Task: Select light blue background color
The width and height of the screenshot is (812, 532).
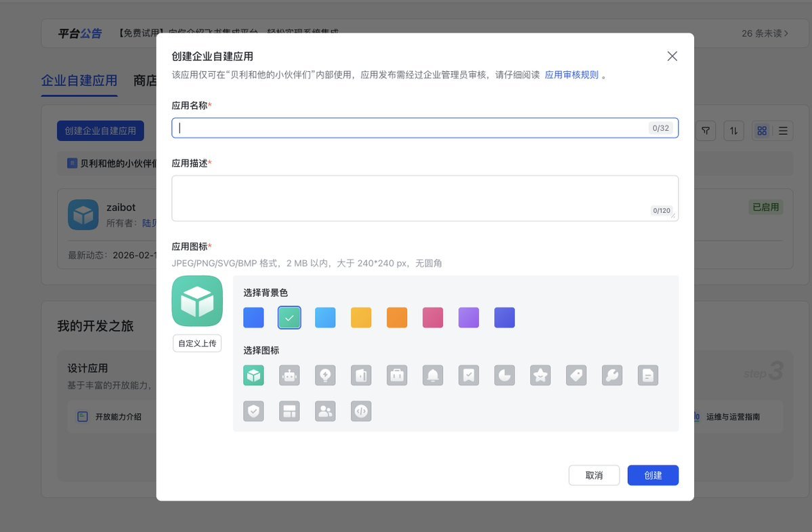Action: coord(325,318)
